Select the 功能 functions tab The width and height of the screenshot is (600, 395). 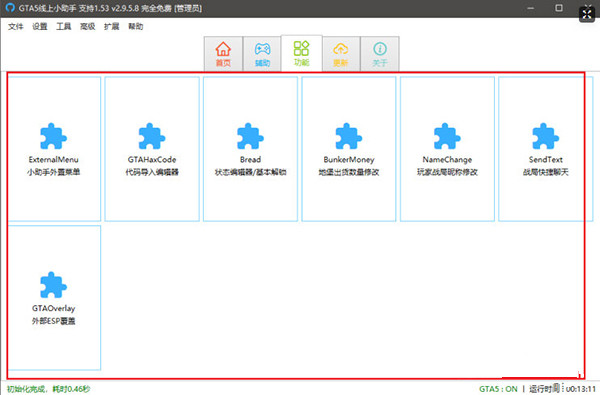point(302,53)
